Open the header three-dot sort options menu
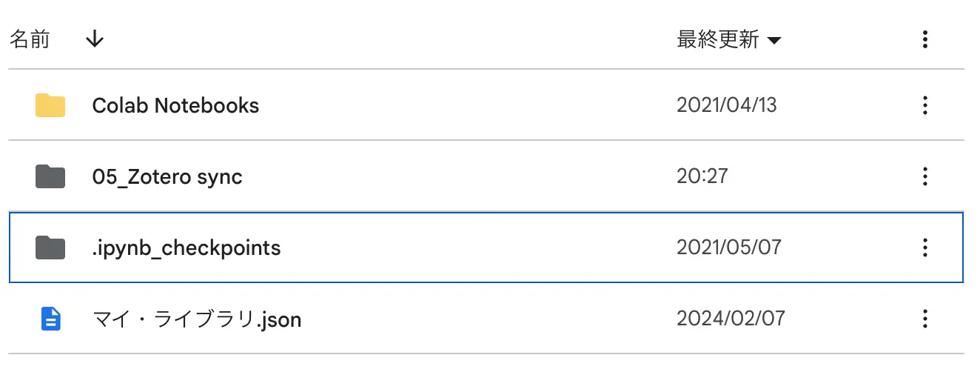 tap(924, 40)
